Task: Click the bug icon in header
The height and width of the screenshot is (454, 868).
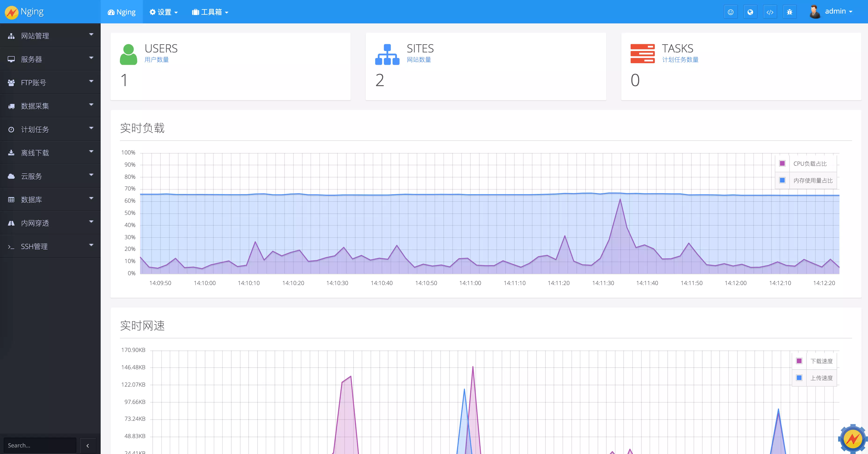Action: tap(790, 12)
